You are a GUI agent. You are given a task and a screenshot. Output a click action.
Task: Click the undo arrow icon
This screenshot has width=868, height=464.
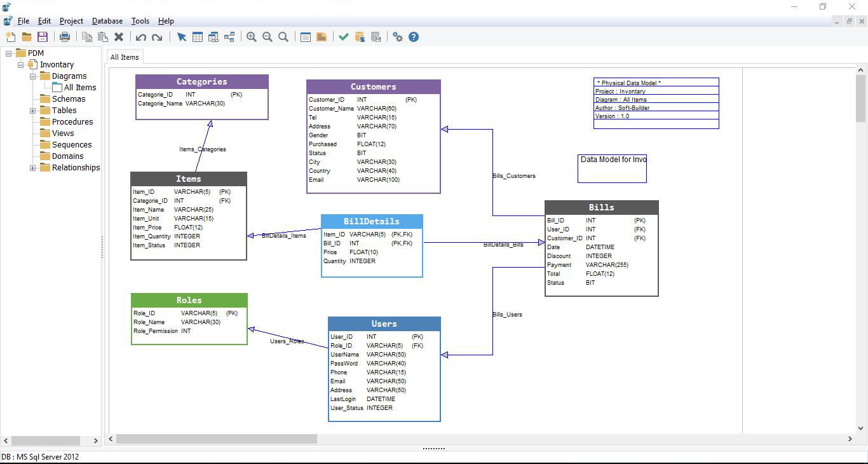pyautogui.click(x=141, y=37)
